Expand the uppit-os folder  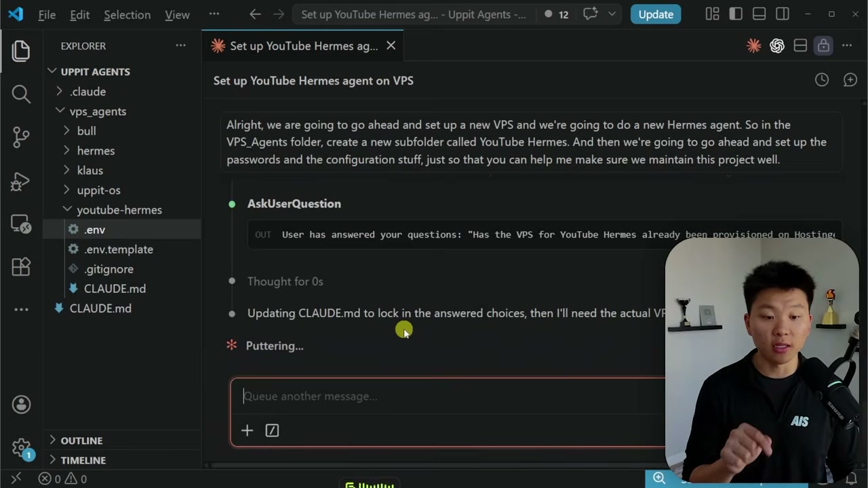click(122, 190)
